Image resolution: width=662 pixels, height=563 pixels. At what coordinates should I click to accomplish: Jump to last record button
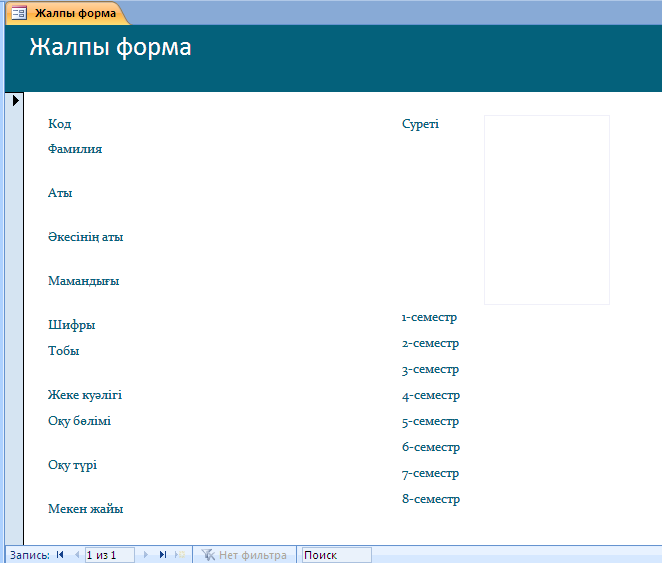point(163,555)
